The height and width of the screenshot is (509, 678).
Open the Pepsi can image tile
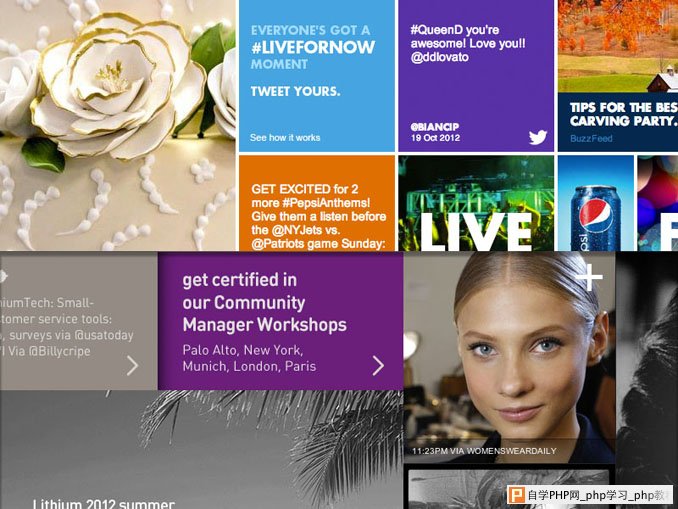point(595,203)
